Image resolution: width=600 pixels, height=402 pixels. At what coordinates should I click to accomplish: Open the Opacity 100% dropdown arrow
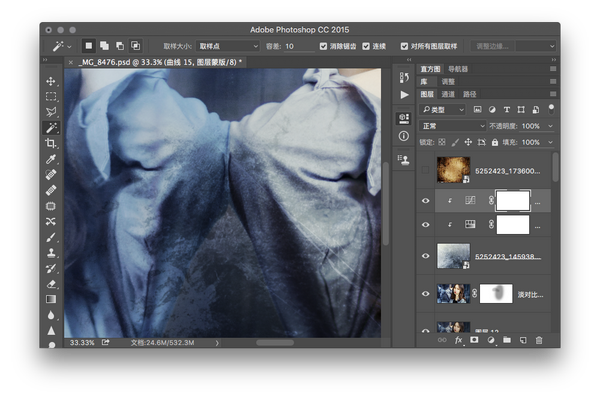coord(551,126)
